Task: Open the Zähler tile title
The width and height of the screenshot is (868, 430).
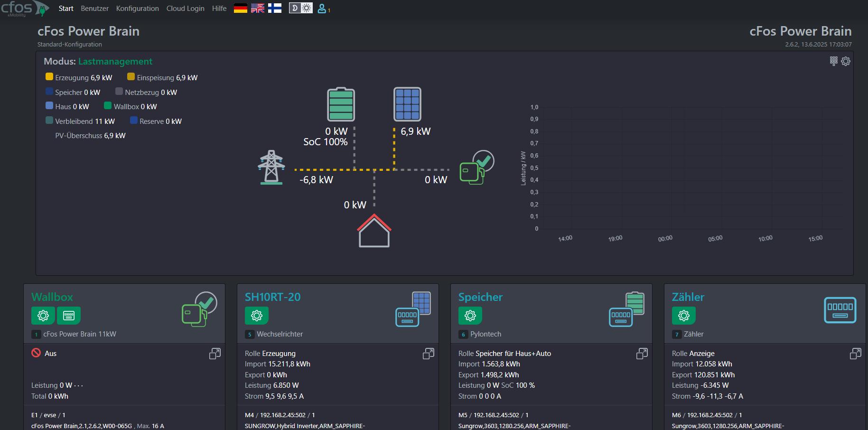Action: point(688,297)
